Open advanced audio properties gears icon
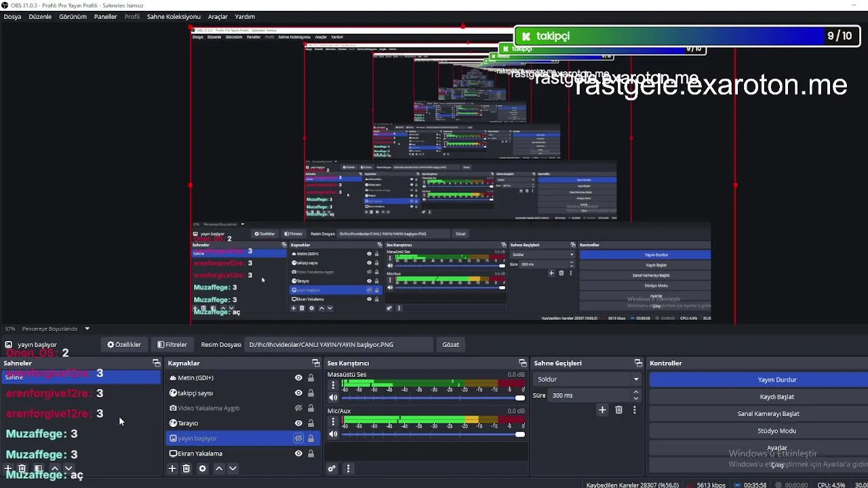The height and width of the screenshot is (488, 868). pos(332,468)
